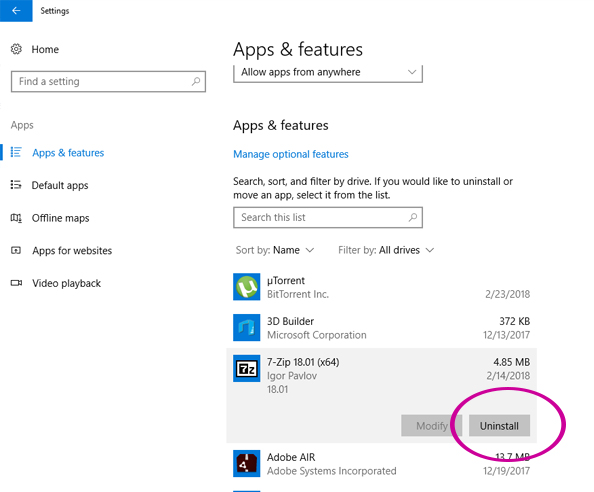Open Manage optional features link

[x=291, y=154]
